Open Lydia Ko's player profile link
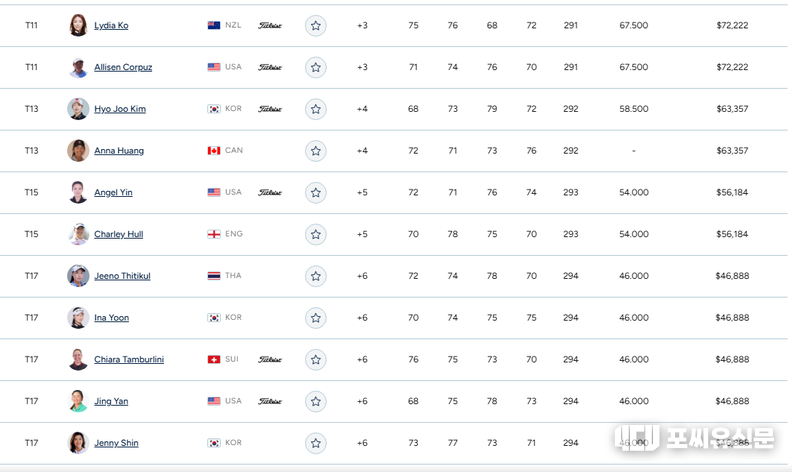The width and height of the screenshot is (792, 472). 111,25
